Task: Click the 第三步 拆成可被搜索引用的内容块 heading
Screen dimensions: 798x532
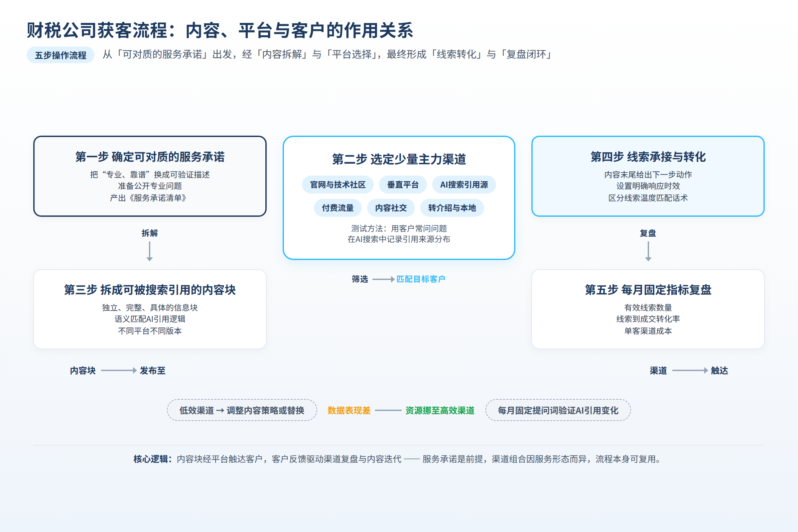Action: pyautogui.click(x=150, y=290)
